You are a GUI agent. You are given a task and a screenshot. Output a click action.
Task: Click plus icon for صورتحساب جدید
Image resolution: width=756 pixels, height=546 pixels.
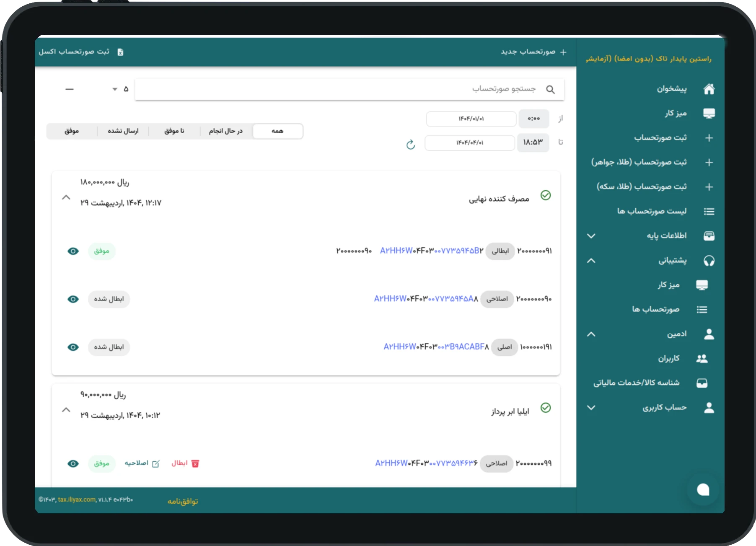563,52
